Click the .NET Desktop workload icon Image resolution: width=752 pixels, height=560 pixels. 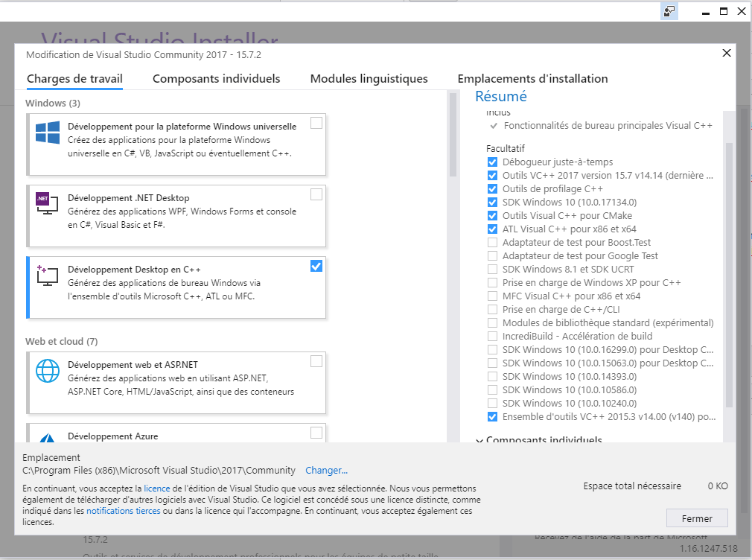pos(47,203)
